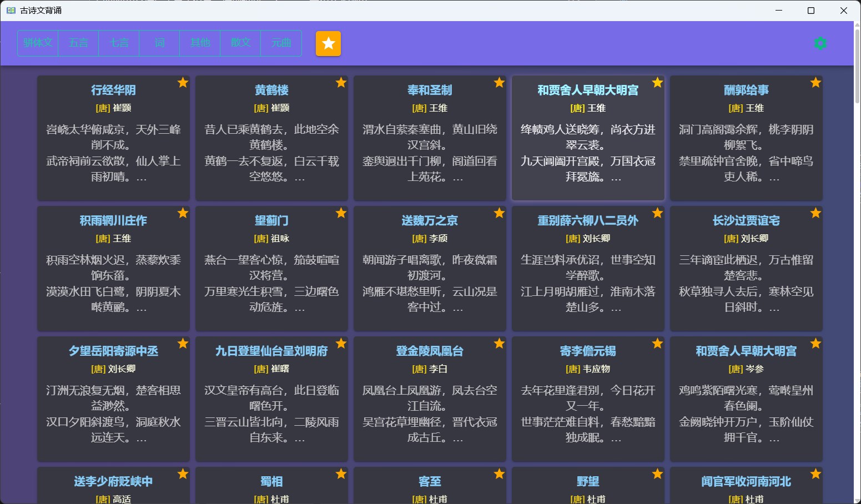Switch to the 其他 tab
The width and height of the screenshot is (861, 504).
200,43
